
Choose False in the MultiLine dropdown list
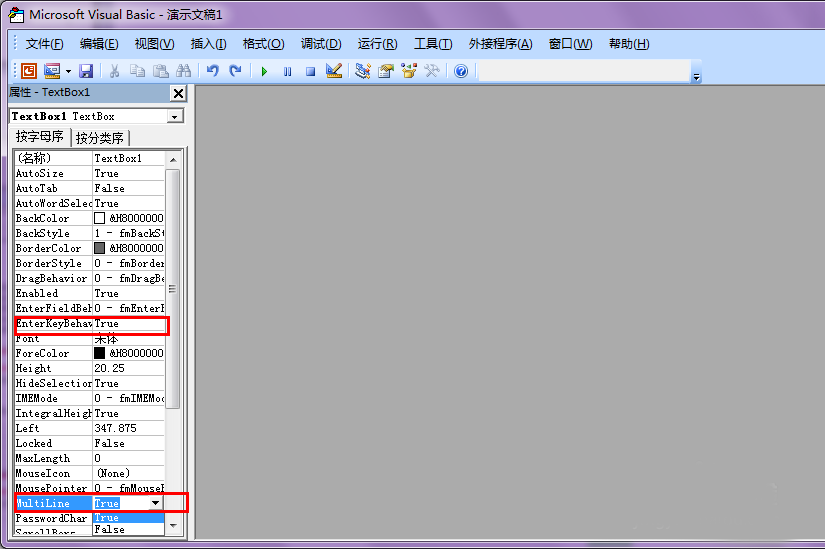click(x=128, y=529)
